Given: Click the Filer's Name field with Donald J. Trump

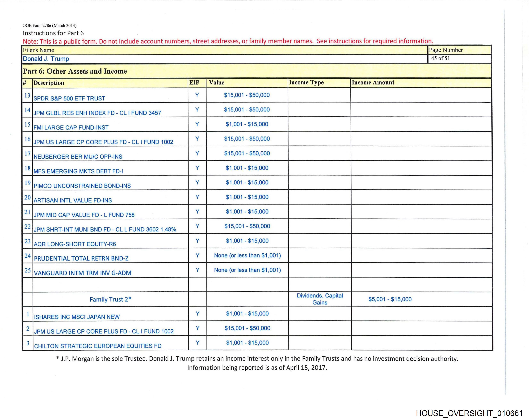Looking at the screenshot, I should coord(46,59).
